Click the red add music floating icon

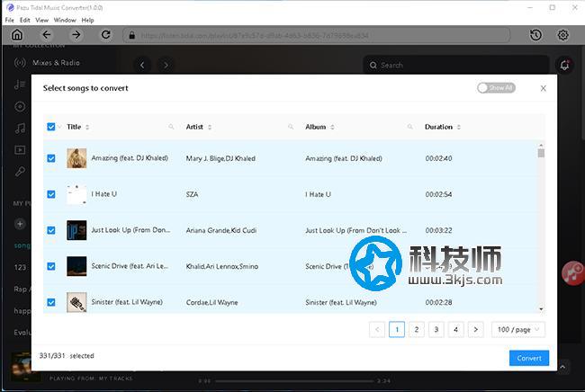(573, 273)
